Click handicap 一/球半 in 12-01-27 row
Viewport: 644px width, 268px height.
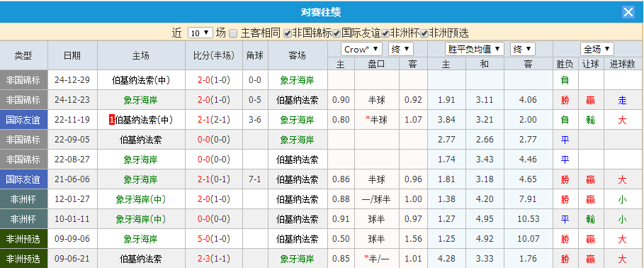tap(376, 199)
